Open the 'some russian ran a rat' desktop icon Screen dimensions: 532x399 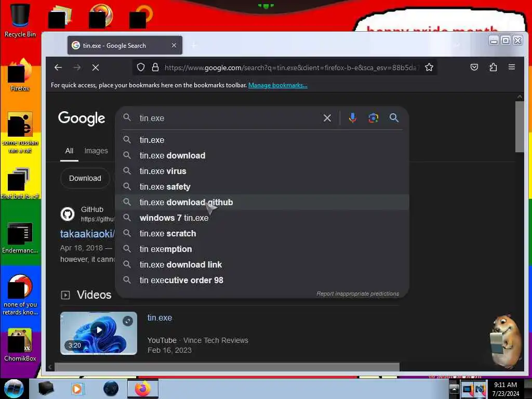pyautogui.click(x=20, y=132)
